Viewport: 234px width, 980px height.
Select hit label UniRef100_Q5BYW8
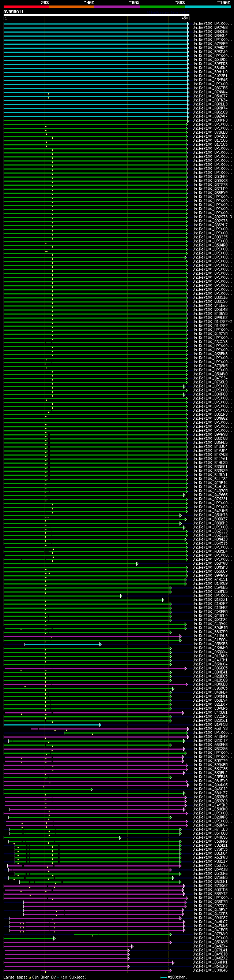tap(210, 563)
